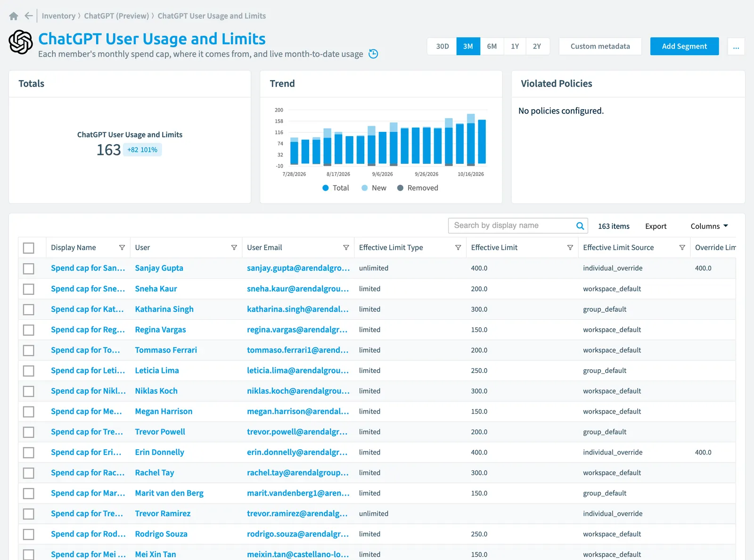Tick the select-all checkbox in the table header
754x560 pixels.
tap(29, 248)
